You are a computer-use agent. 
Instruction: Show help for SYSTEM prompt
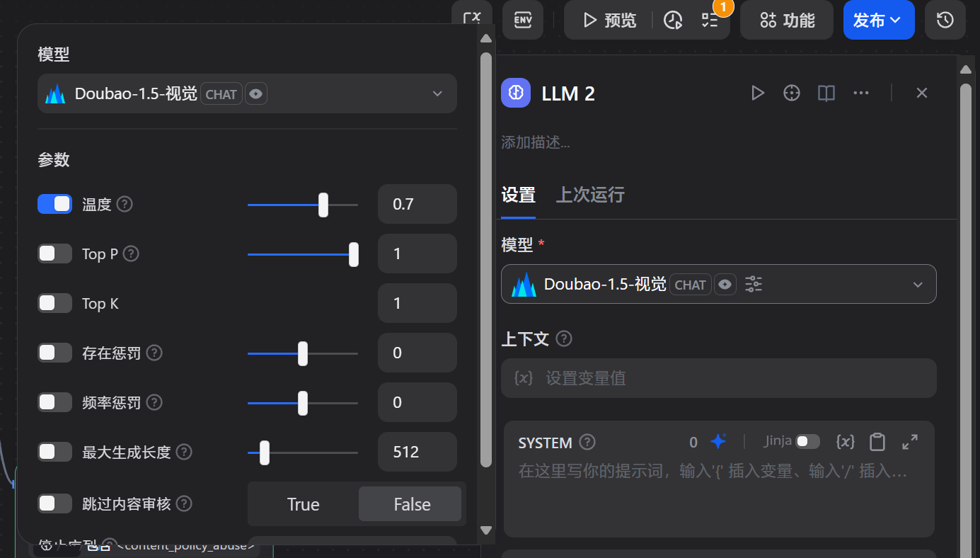(x=587, y=443)
